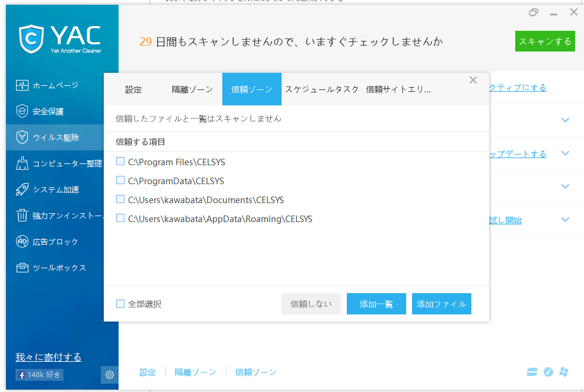Open settings with the gear icon
584x392 pixels.
point(110,374)
